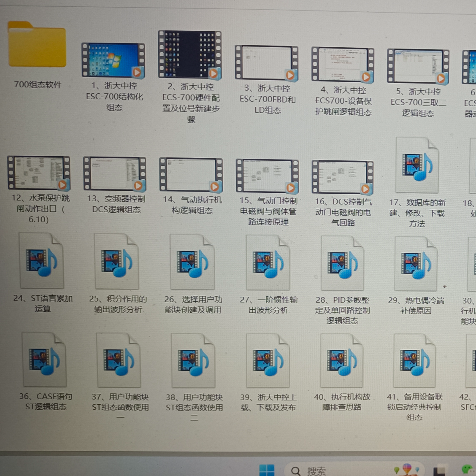
Task: Select the media file 28、PID参数整定及单回路控制逻辑组态
Action: click(342, 262)
